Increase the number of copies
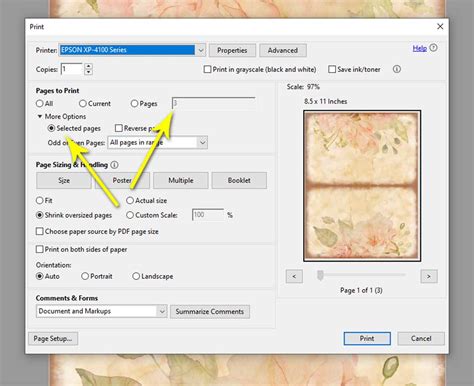Viewport: 474px width, 386px height. 88,66
